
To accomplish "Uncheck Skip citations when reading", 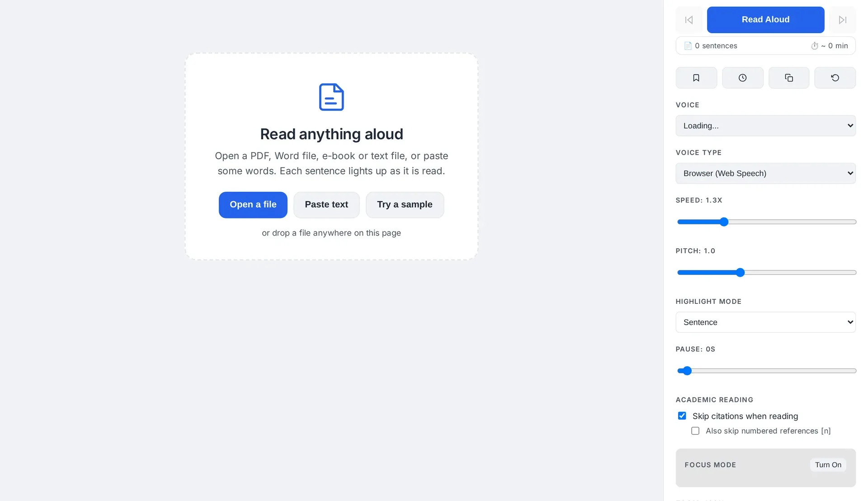I will pos(682,416).
